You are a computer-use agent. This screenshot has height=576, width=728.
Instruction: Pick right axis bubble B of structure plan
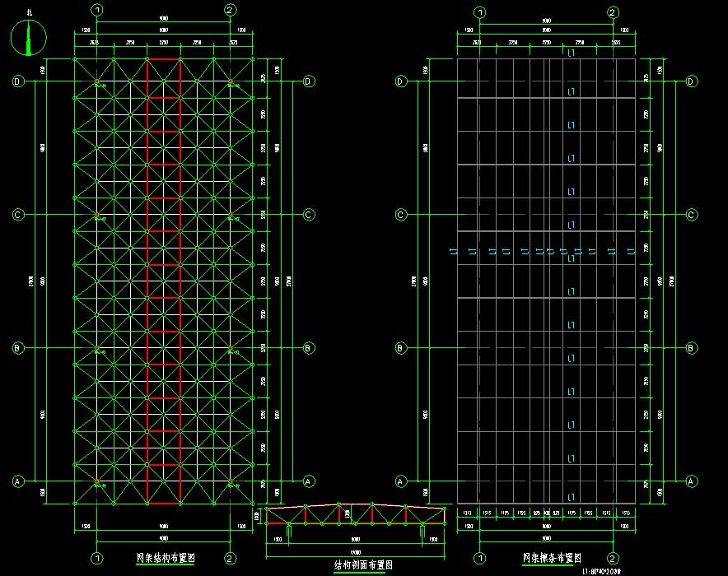(309, 348)
